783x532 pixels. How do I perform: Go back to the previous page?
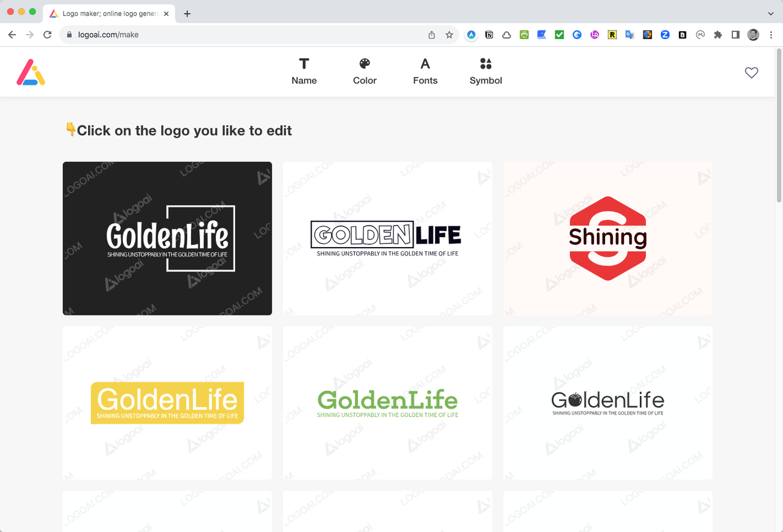pos(12,35)
